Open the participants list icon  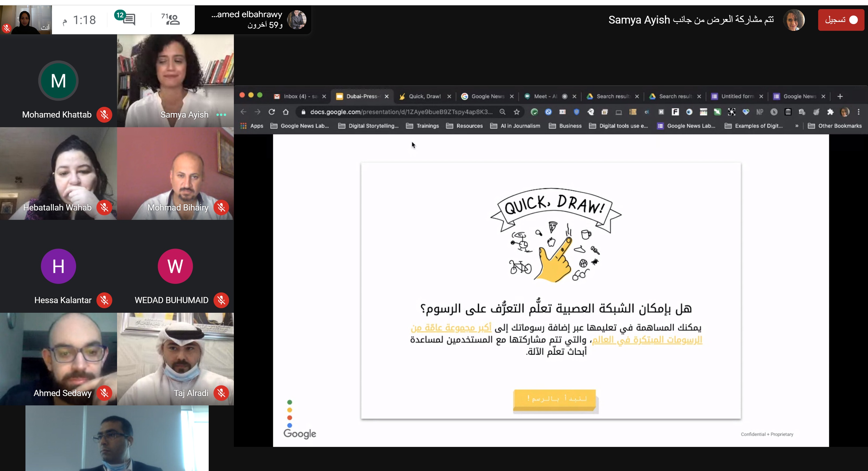(x=173, y=19)
